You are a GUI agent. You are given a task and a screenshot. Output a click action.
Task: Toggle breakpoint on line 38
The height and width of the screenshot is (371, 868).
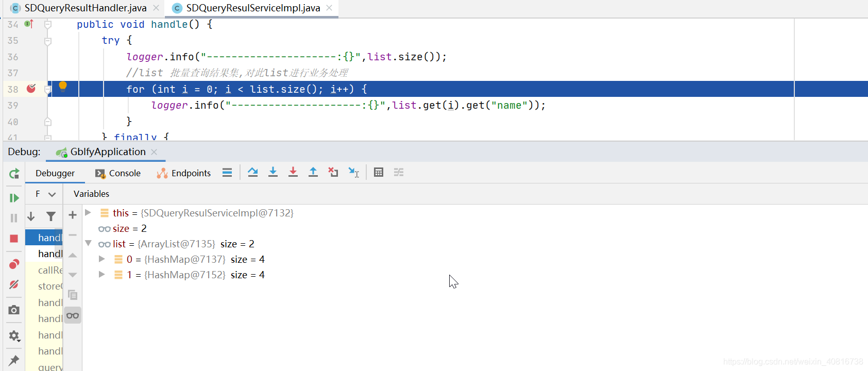pyautogui.click(x=31, y=89)
